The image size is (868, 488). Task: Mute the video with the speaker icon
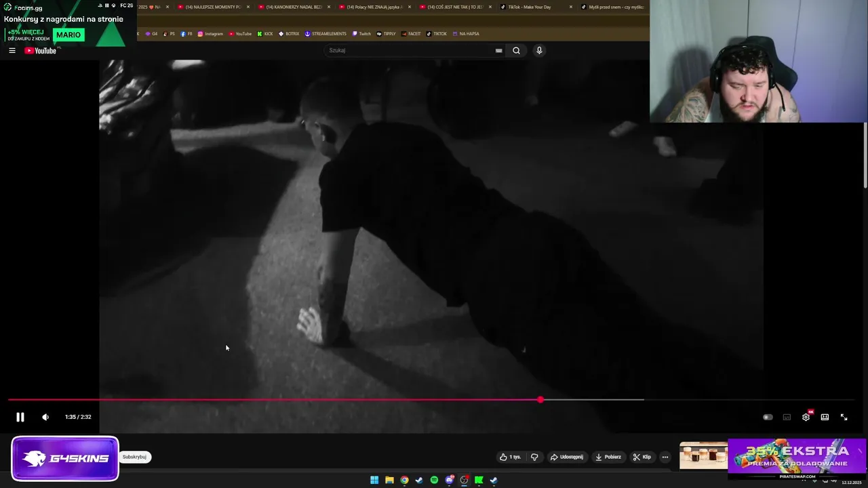(45, 418)
